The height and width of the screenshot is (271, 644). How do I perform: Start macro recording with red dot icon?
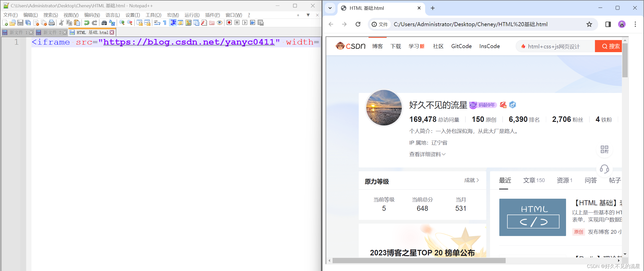coord(229,23)
